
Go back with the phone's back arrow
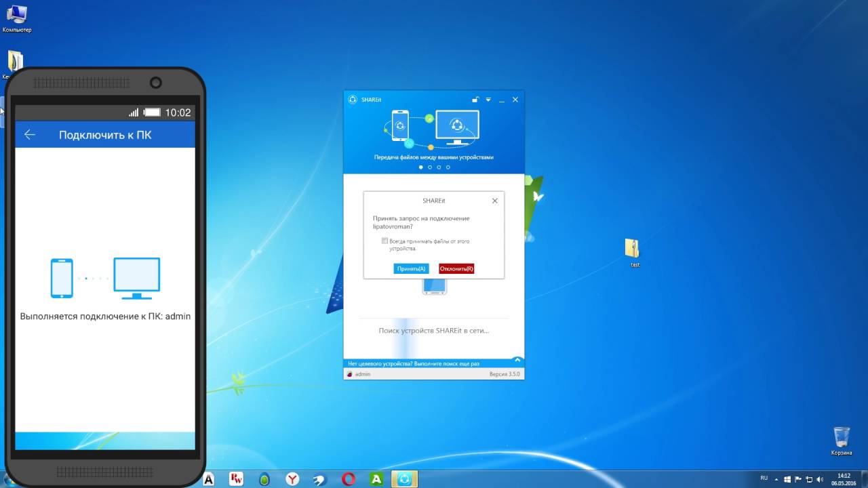[x=30, y=134]
